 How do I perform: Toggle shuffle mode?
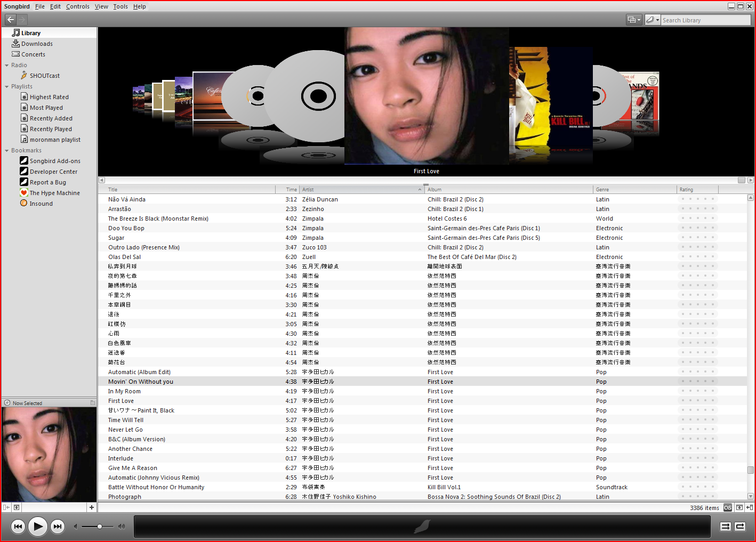coord(726,527)
